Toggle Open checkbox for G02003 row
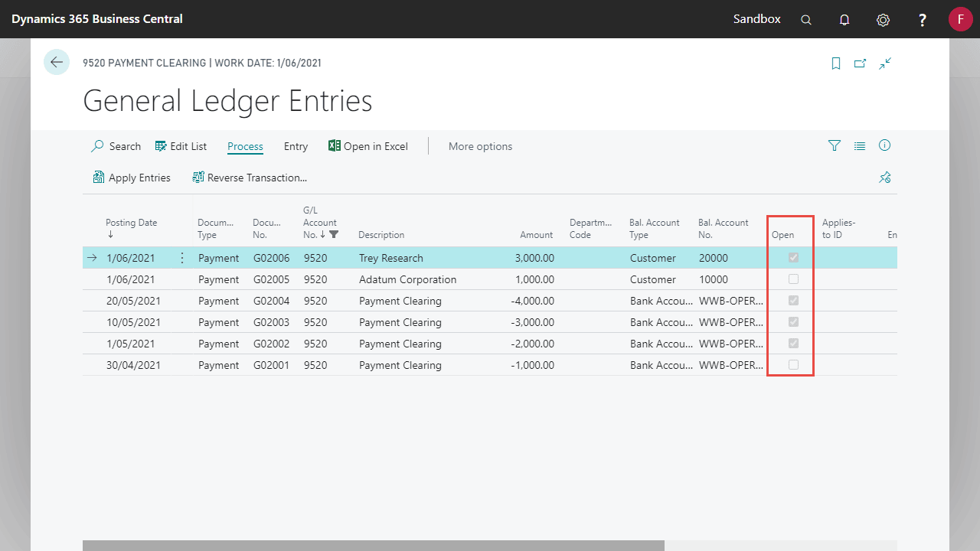This screenshot has height=551, width=980. coord(793,322)
